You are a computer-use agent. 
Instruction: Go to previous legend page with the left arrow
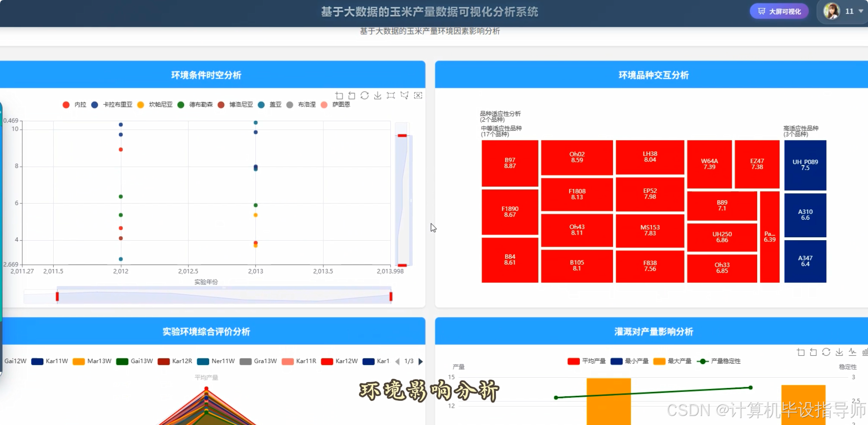pos(397,361)
